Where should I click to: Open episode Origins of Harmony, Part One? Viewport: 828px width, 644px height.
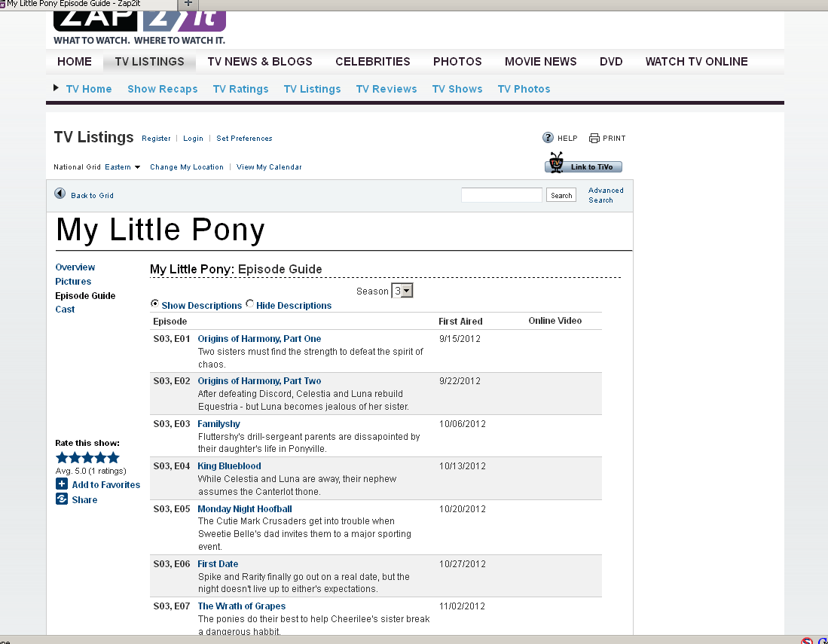[259, 339]
